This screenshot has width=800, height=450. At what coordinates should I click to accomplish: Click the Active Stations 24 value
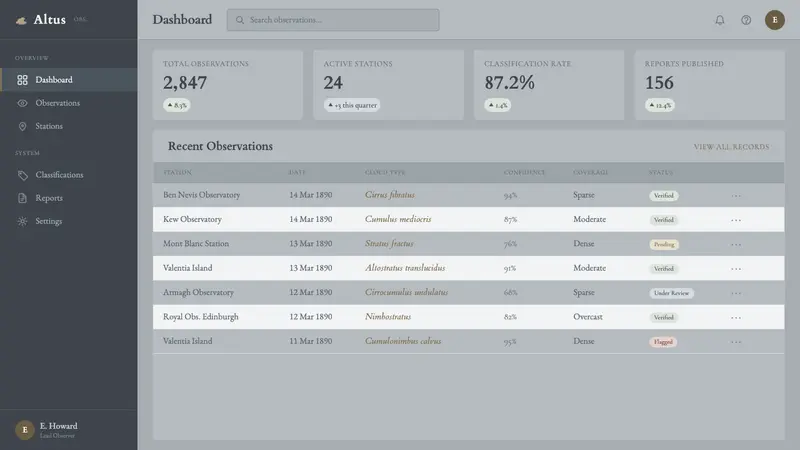(333, 83)
